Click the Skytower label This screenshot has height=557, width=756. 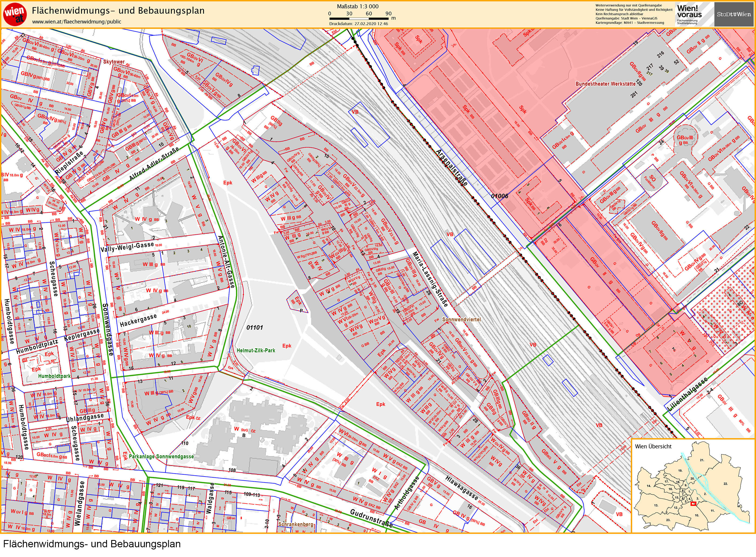coord(114,62)
